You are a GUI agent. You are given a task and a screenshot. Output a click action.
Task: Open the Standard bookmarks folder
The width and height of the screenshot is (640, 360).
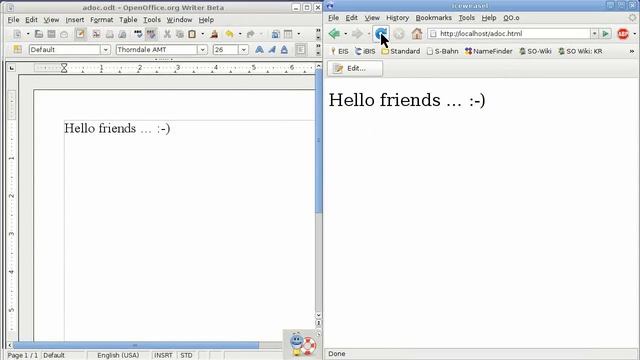point(401,51)
